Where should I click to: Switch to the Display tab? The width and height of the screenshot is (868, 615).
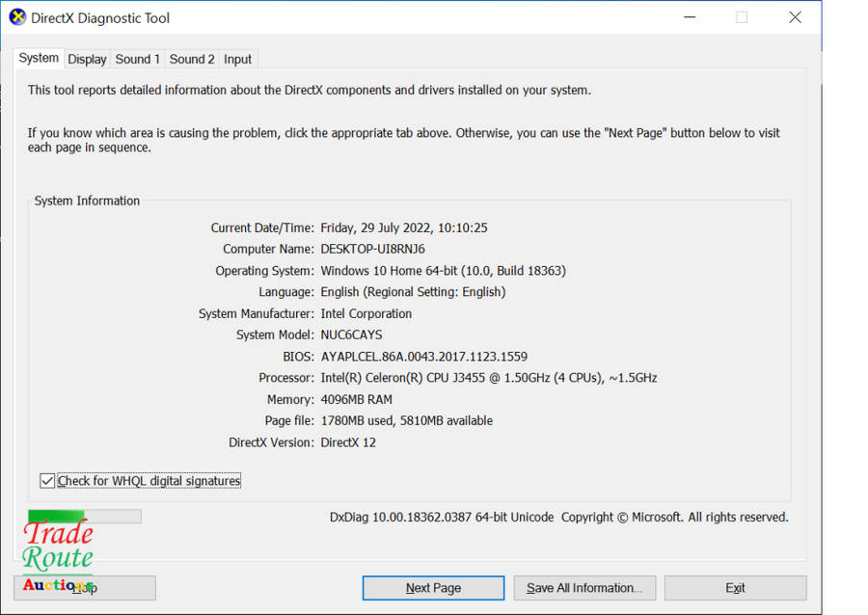(87, 59)
